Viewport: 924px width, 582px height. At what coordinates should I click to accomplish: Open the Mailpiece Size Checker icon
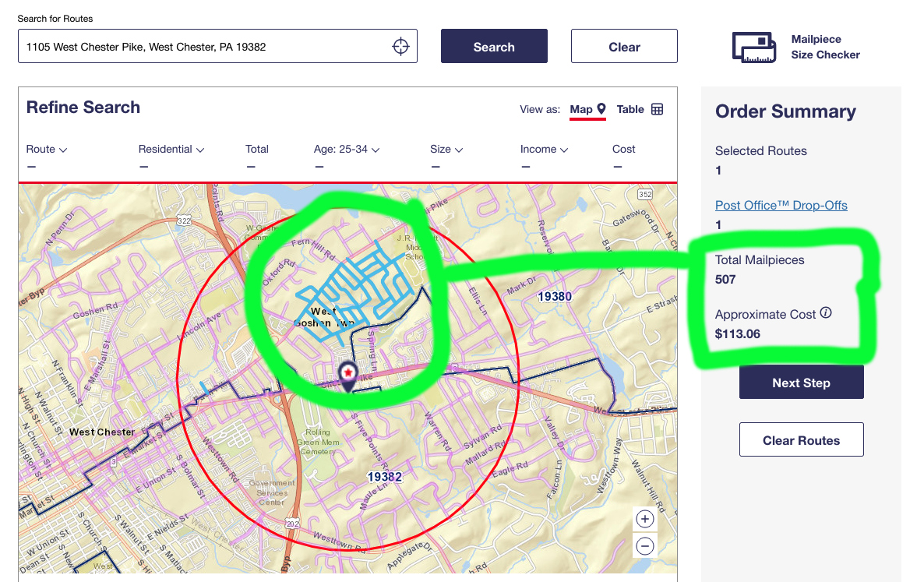pyautogui.click(x=754, y=48)
